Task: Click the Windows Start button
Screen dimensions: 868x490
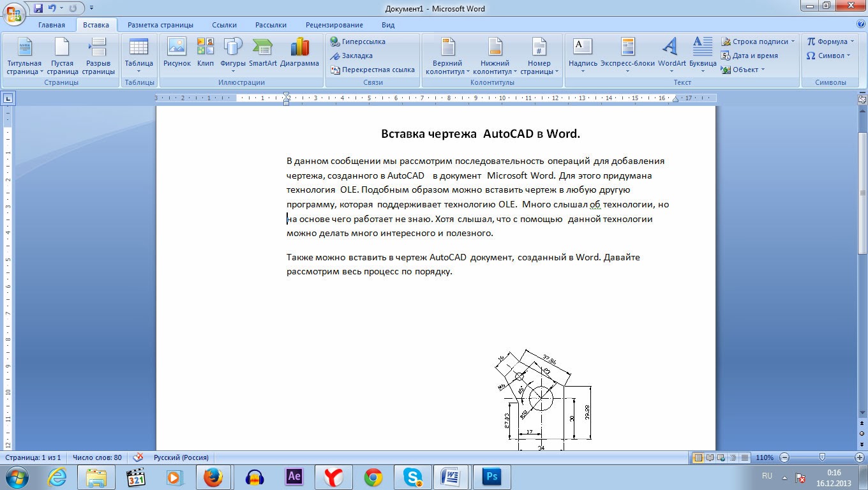Action: (16, 477)
